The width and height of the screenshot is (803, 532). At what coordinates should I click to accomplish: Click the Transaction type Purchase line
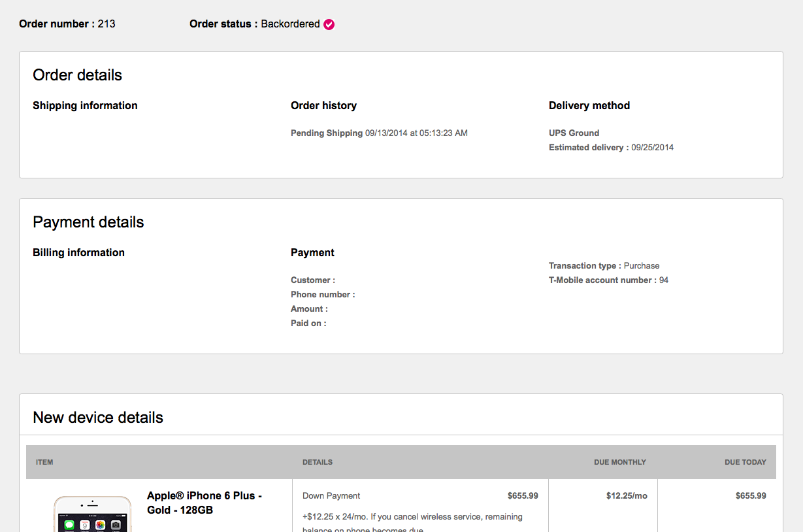coord(604,266)
